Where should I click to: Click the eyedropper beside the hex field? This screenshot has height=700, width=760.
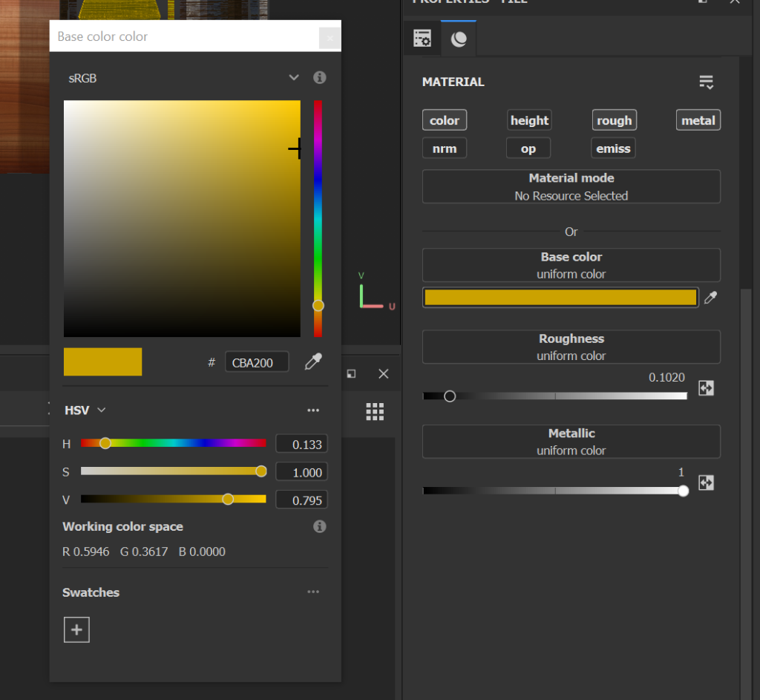314,362
